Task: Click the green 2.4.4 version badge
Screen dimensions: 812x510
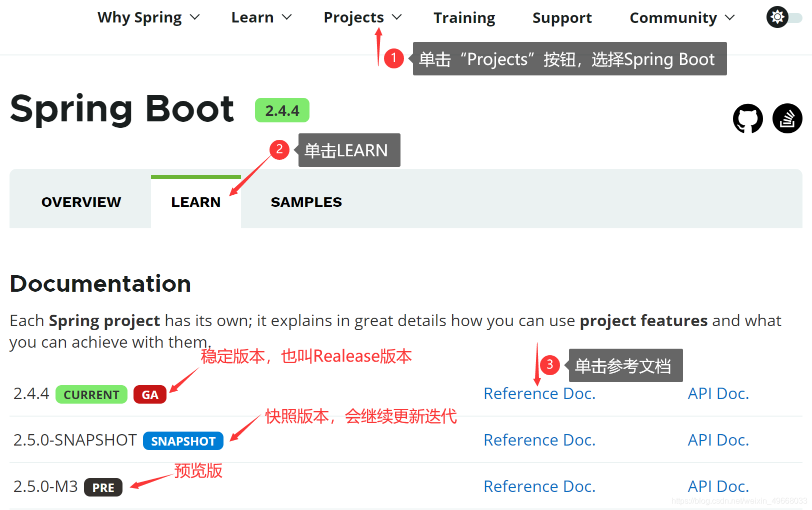Action: click(x=282, y=110)
